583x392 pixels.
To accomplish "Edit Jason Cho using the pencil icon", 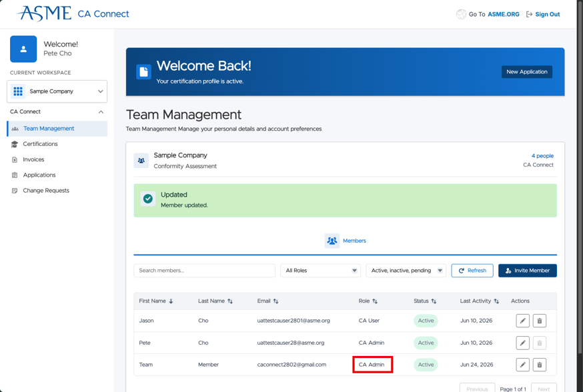I will click(x=523, y=321).
